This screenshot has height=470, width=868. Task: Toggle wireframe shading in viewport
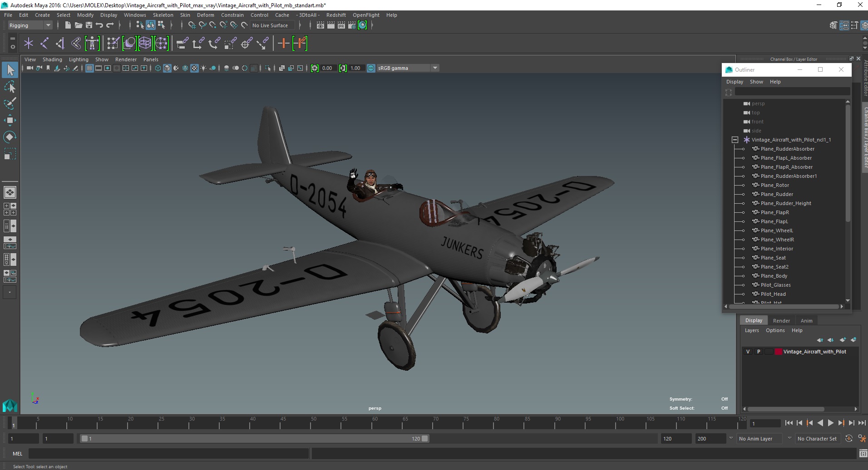click(x=158, y=68)
